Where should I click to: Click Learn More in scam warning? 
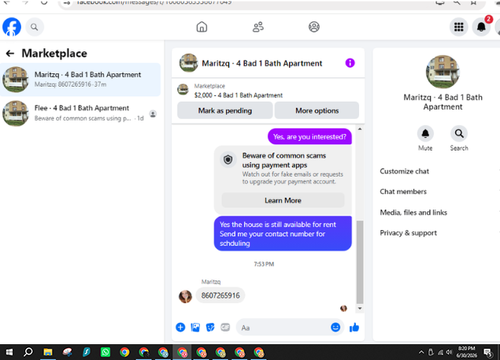[283, 200]
